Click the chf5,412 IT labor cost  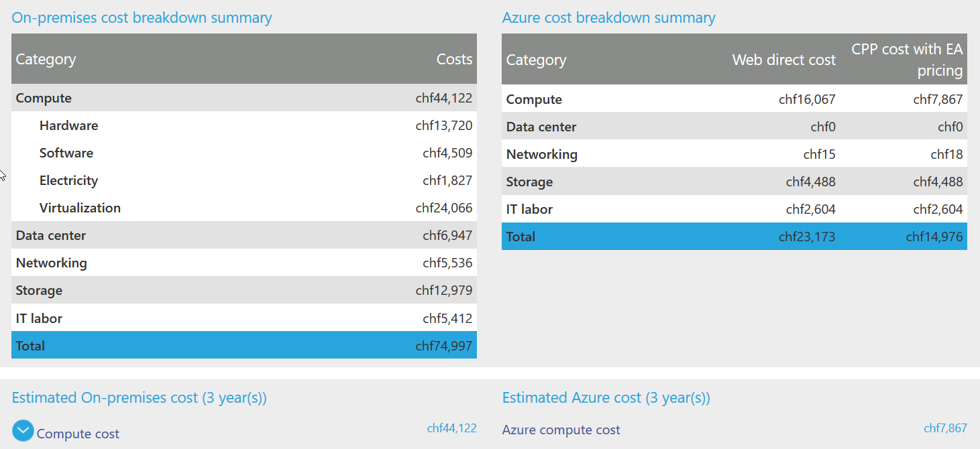pyautogui.click(x=447, y=318)
